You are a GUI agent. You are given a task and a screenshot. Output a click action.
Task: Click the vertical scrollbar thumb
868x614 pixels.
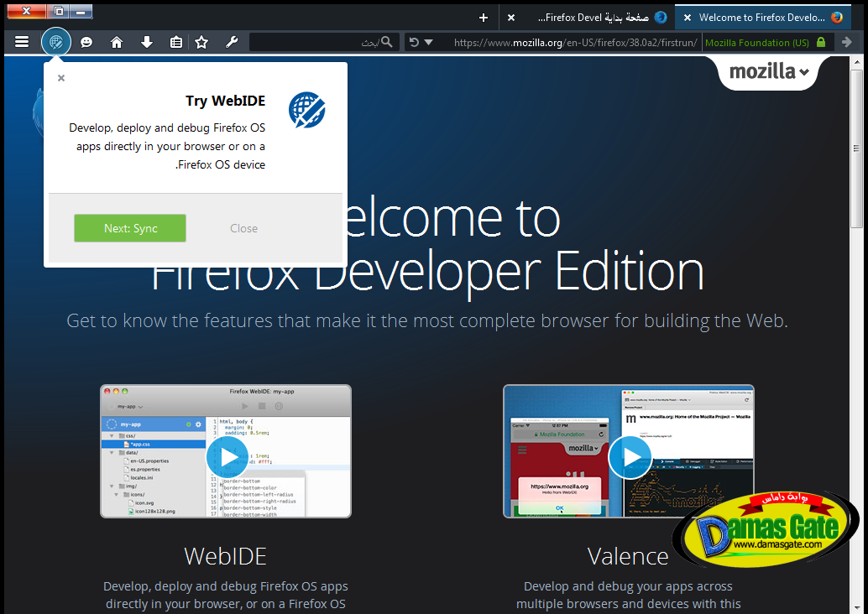click(856, 148)
